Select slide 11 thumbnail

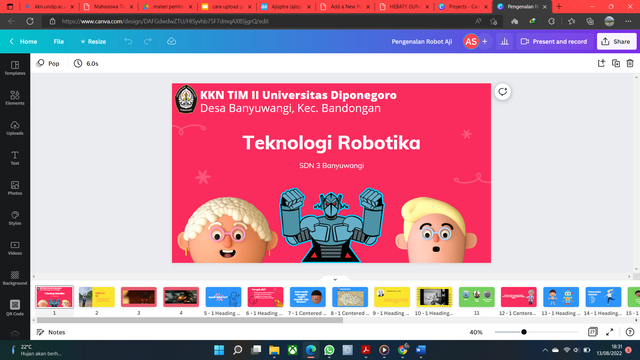pos(477,297)
